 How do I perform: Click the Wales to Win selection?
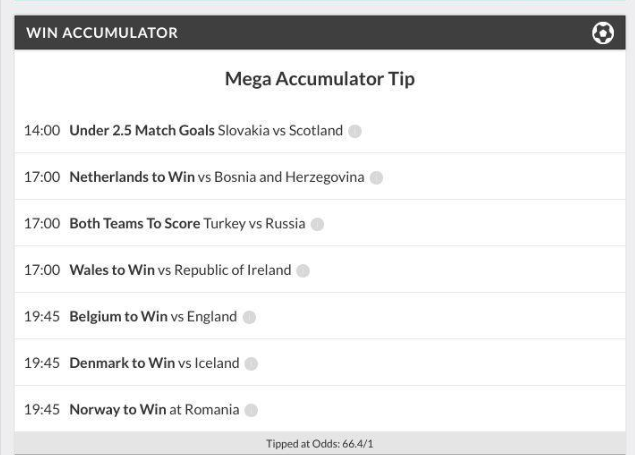pos(112,270)
